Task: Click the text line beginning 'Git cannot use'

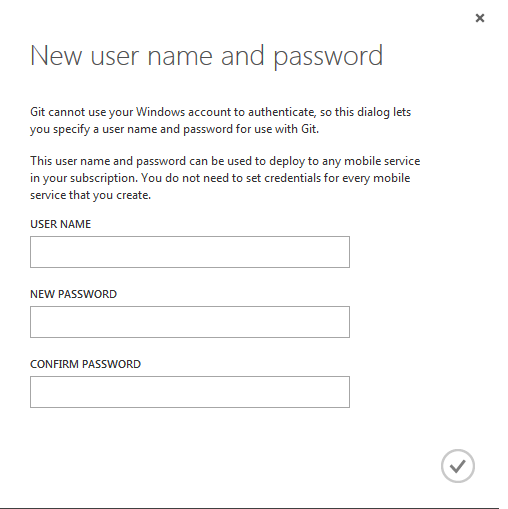Action: coord(220,112)
